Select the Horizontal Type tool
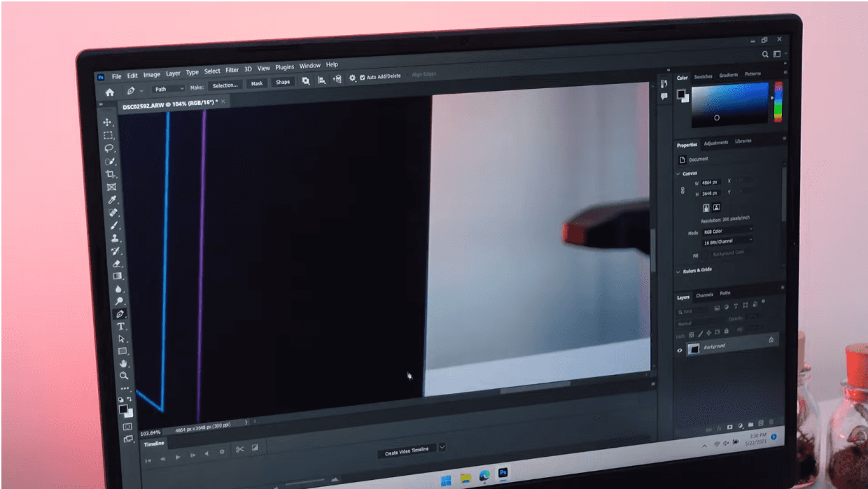 pos(120,327)
